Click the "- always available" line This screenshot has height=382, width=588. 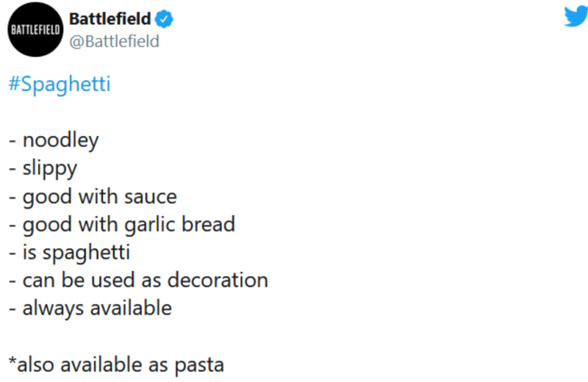pyautogui.click(x=90, y=309)
